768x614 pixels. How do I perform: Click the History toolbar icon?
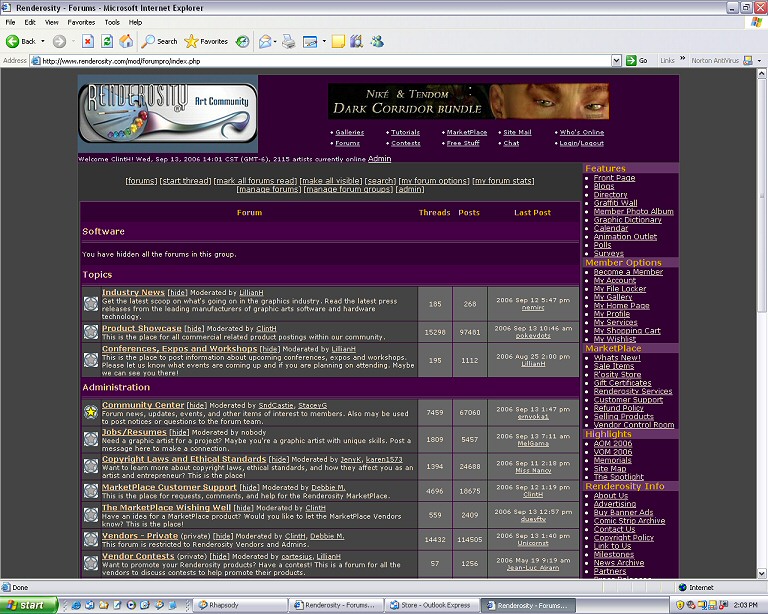click(242, 41)
